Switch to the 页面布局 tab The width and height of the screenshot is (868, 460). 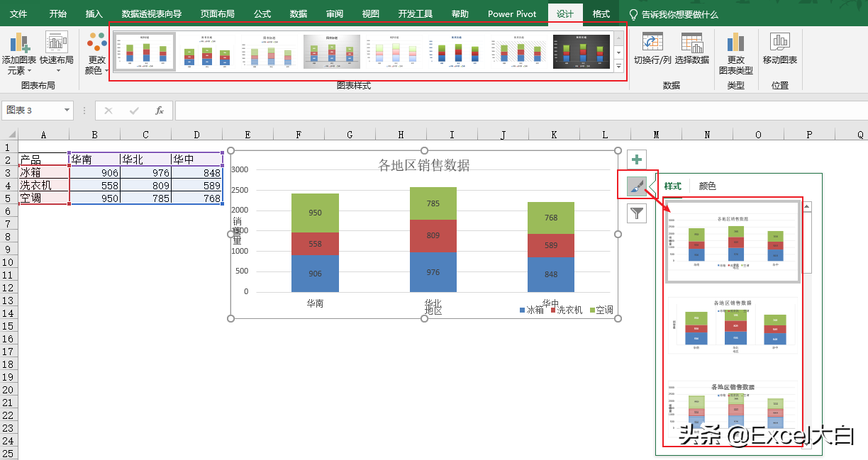[217, 14]
